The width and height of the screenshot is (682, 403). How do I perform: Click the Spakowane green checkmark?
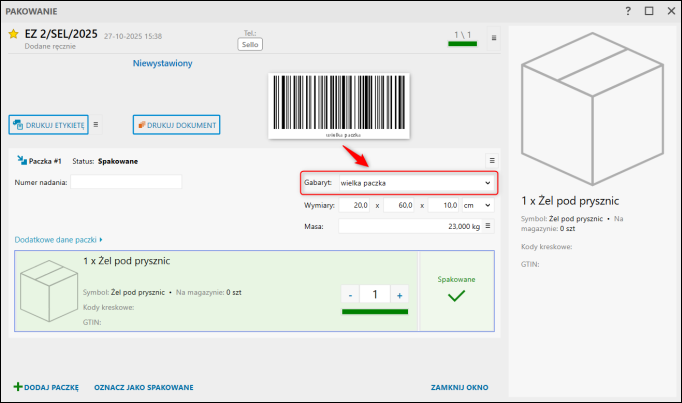point(456,298)
